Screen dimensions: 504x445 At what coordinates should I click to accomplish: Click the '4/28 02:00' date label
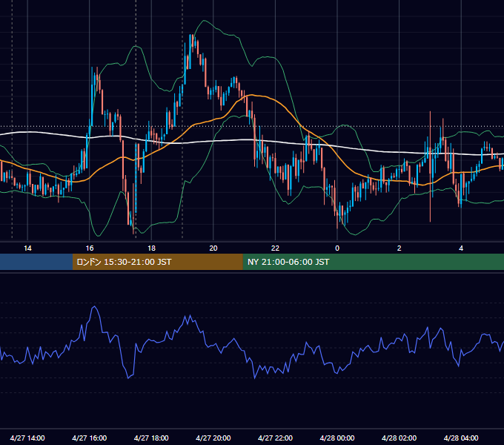pos(399,438)
